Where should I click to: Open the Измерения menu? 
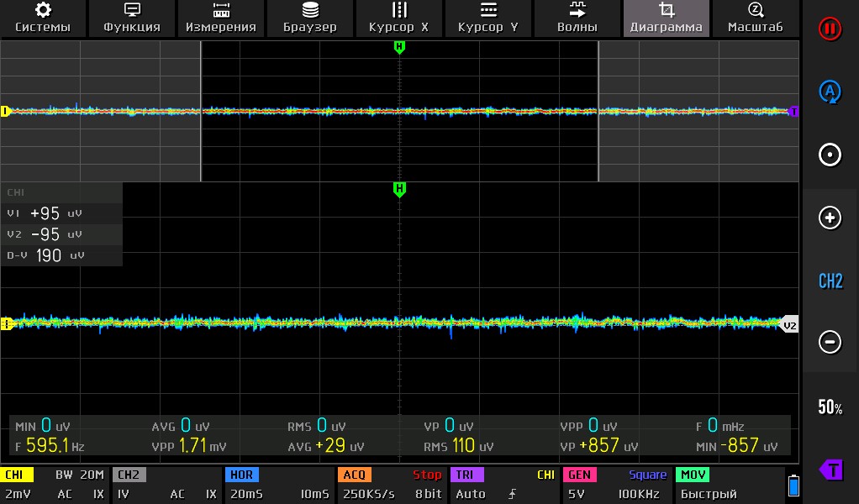pyautogui.click(x=221, y=18)
